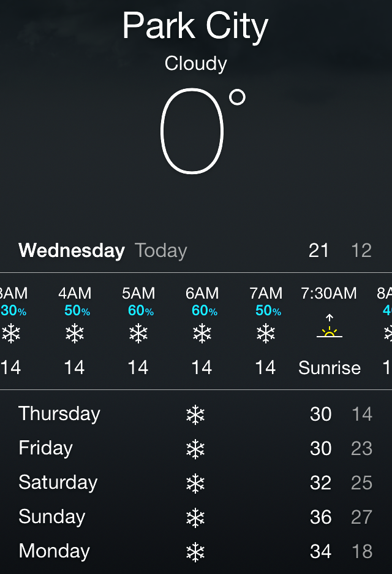The image size is (392, 574).
Task: Tap the Cloudy condition text
Action: [x=196, y=63]
